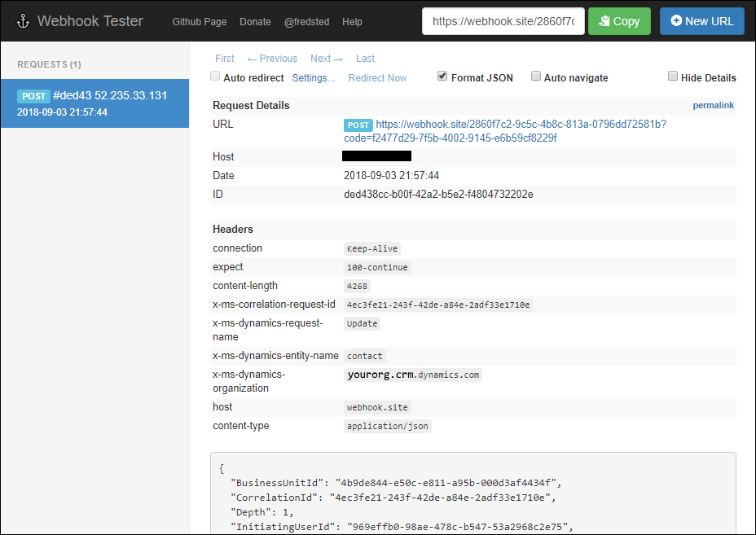The image size is (756, 535).
Task: Enable the Hide Details checkbox
Action: (x=673, y=75)
